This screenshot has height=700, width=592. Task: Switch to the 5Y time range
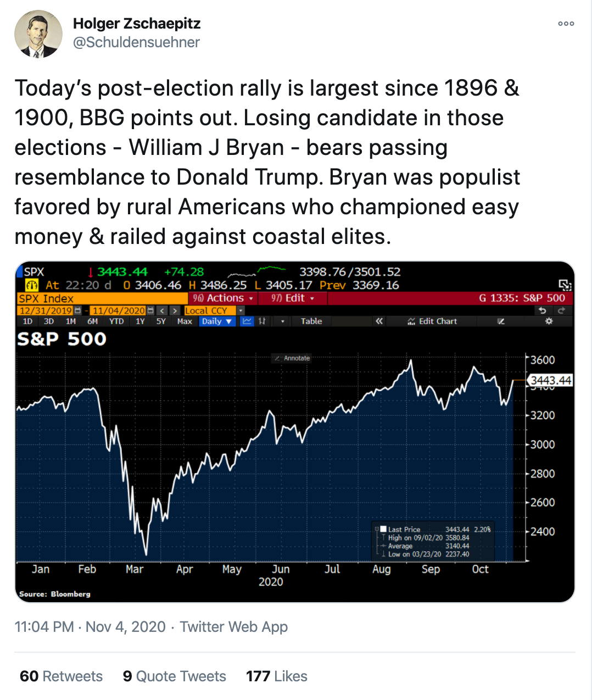click(161, 321)
